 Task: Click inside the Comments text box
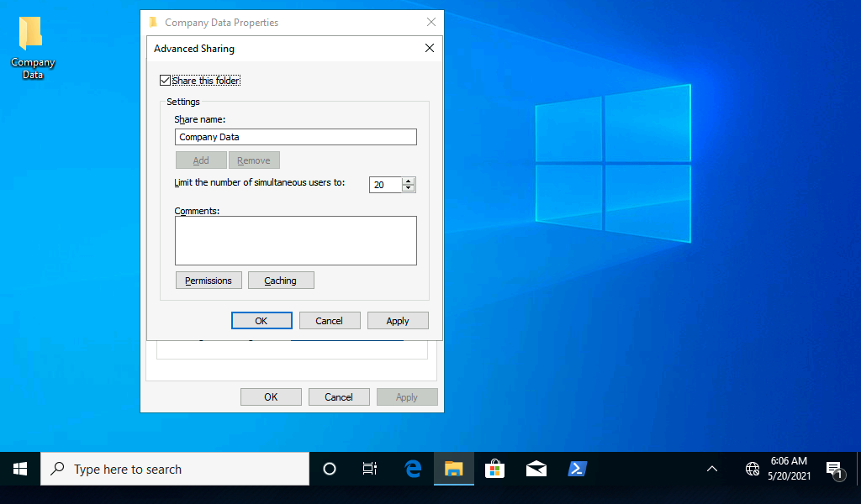(x=295, y=241)
